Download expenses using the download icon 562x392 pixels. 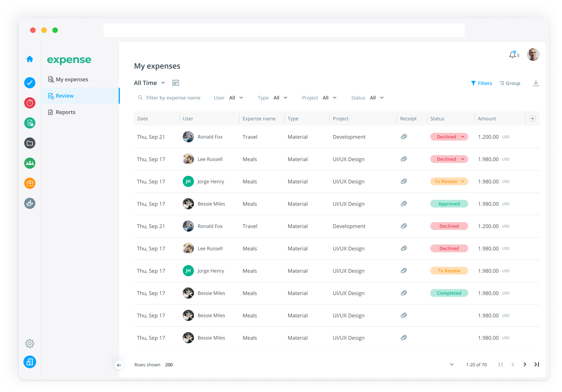click(x=536, y=83)
